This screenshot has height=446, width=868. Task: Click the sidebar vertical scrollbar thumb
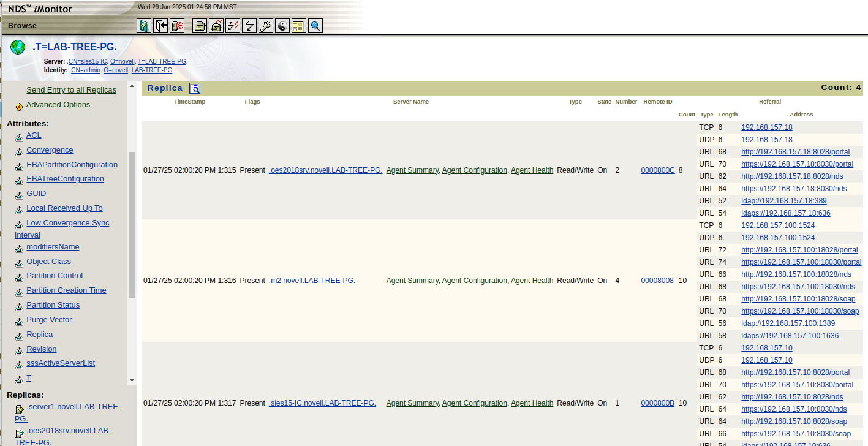click(132, 224)
